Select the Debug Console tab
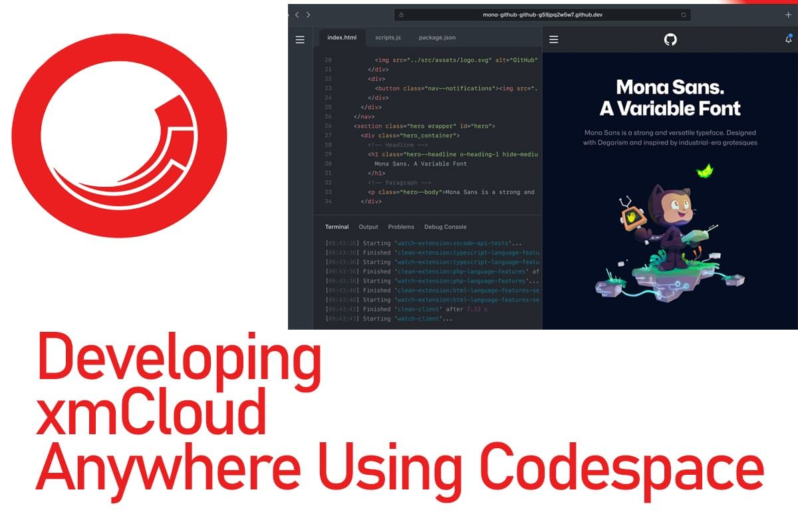Viewport: 798px width, 532px height. (444, 227)
